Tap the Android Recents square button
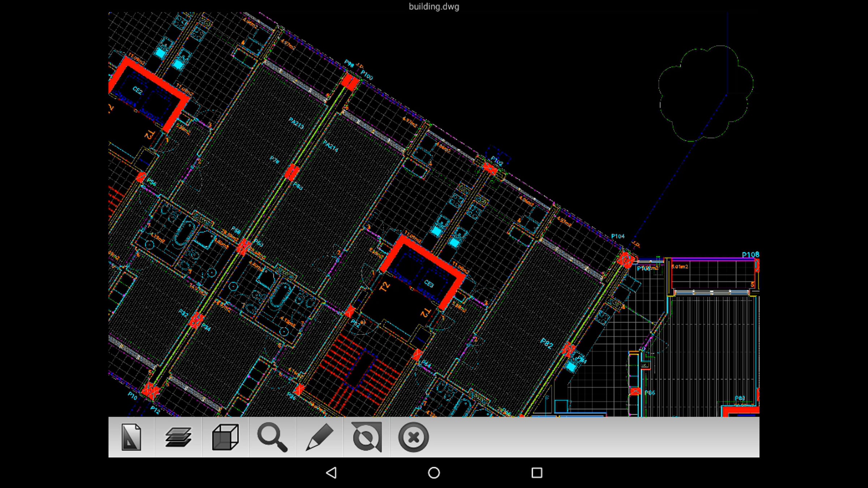 point(537,472)
